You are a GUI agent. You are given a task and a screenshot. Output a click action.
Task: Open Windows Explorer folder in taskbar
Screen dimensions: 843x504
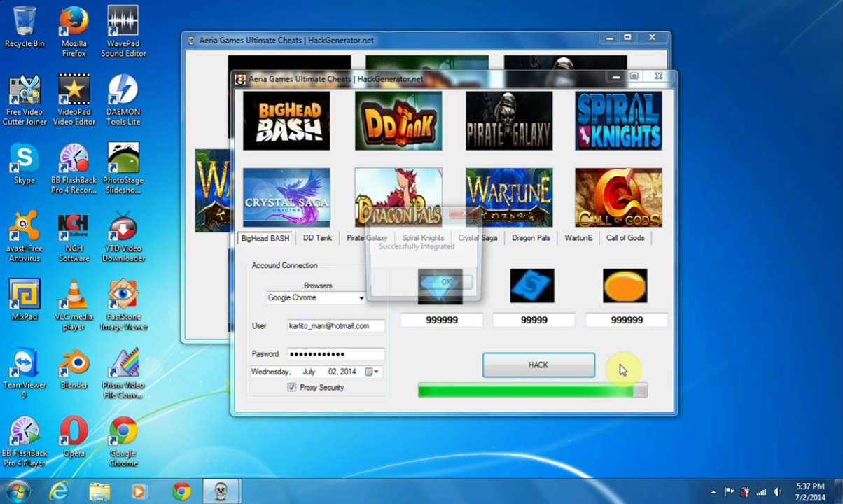(99, 491)
